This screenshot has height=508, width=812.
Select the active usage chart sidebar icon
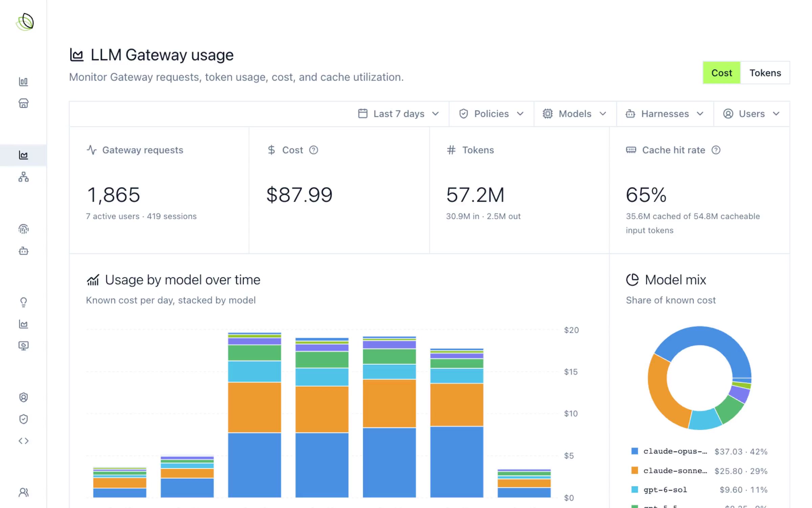point(23,155)
